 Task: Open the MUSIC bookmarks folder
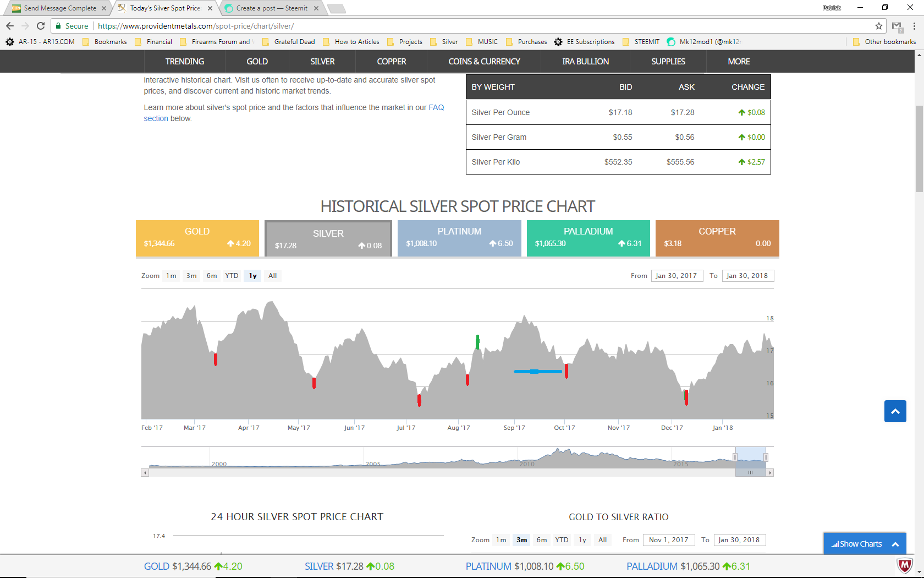pyautogui.click(x=482, y=42)
